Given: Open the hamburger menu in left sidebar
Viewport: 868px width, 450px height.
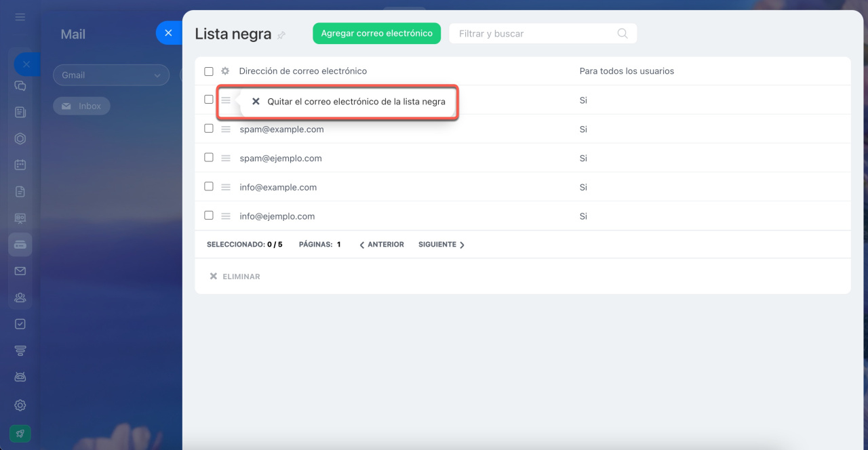Looking at the screenshot, I should point(20,17).
